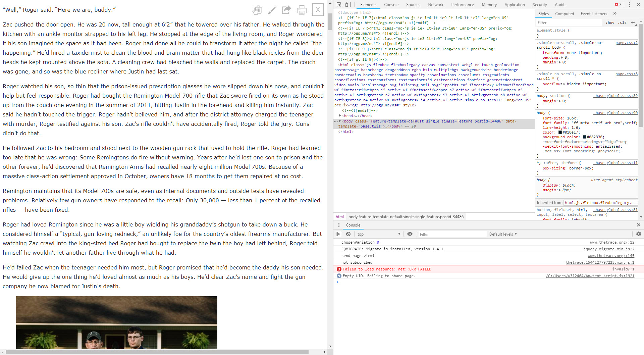Click the article photo thumbnail
The image size is (644, 355).
(116, 323)
